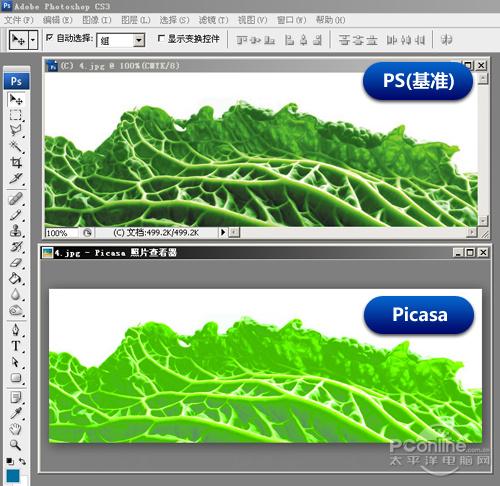Select the Blur droplet tool
This screenshot has width=500, height=486.
pos(15,294)
